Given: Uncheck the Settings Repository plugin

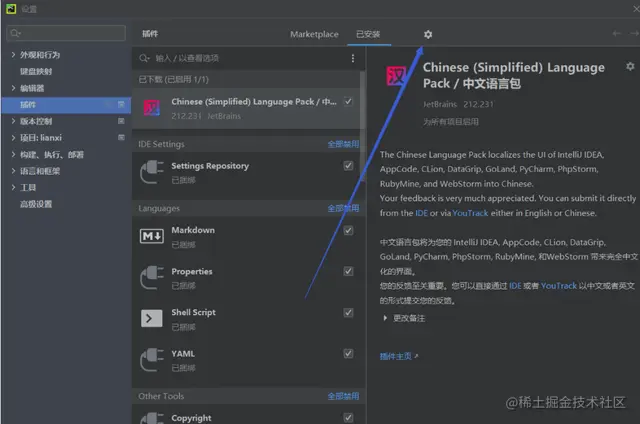Looking at the screenshot, I should point(348,165).
